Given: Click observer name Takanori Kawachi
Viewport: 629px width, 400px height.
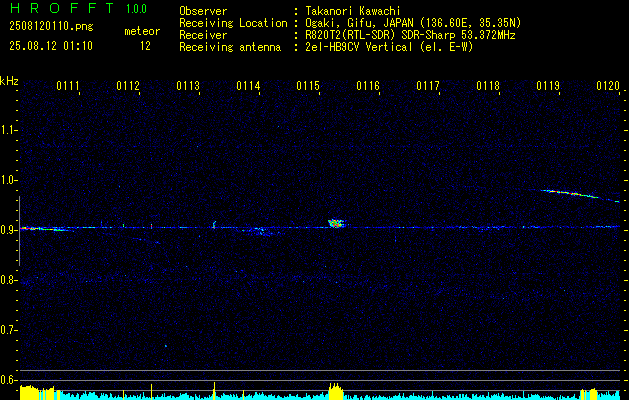Looking at the screenshot, I should coord(353,11).
